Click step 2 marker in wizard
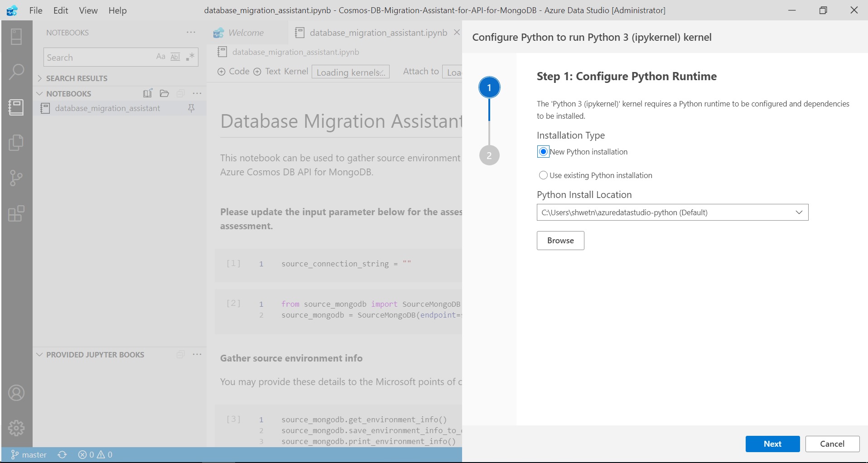868x463 pixels. pos(489,155)
